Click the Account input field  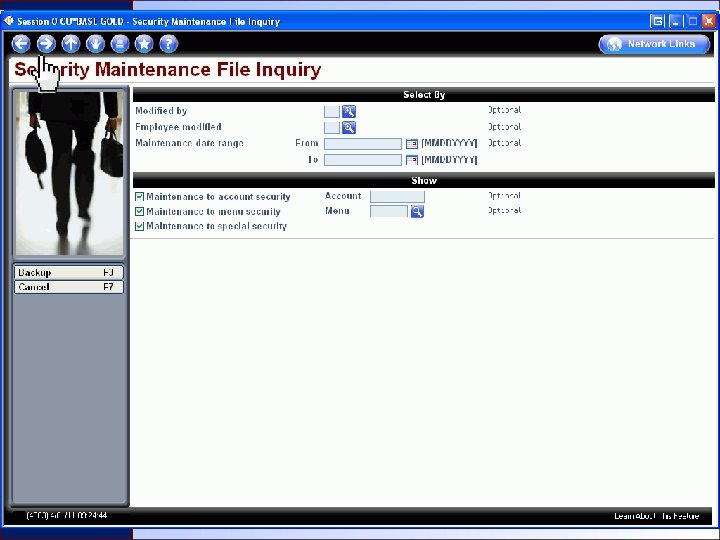(x=397, y=197)
